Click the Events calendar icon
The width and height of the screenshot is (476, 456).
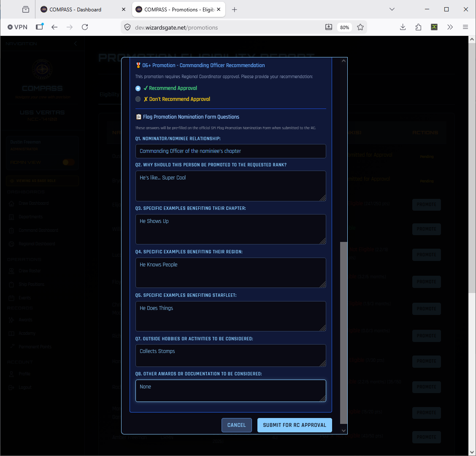click(x=11, y=298)
